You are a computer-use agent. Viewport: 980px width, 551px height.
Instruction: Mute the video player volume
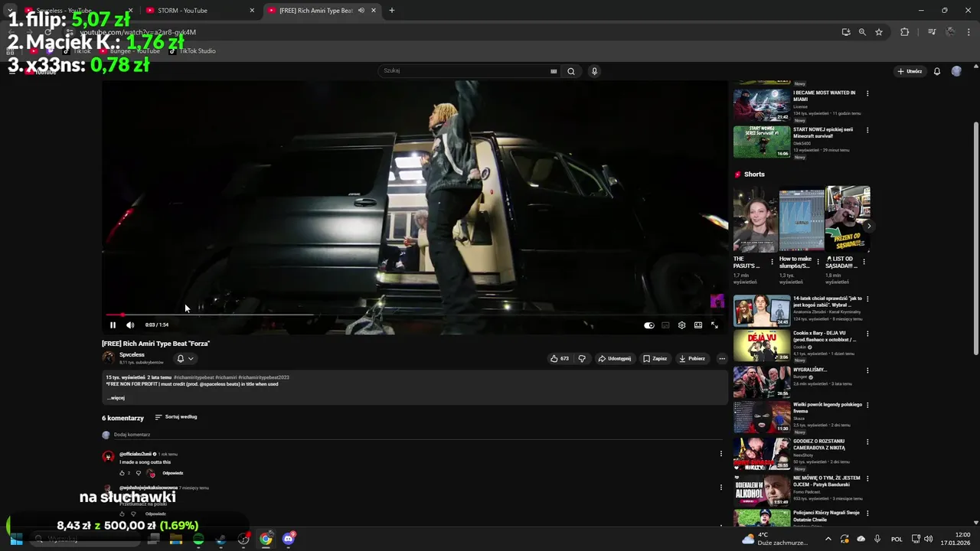(130, 325)
